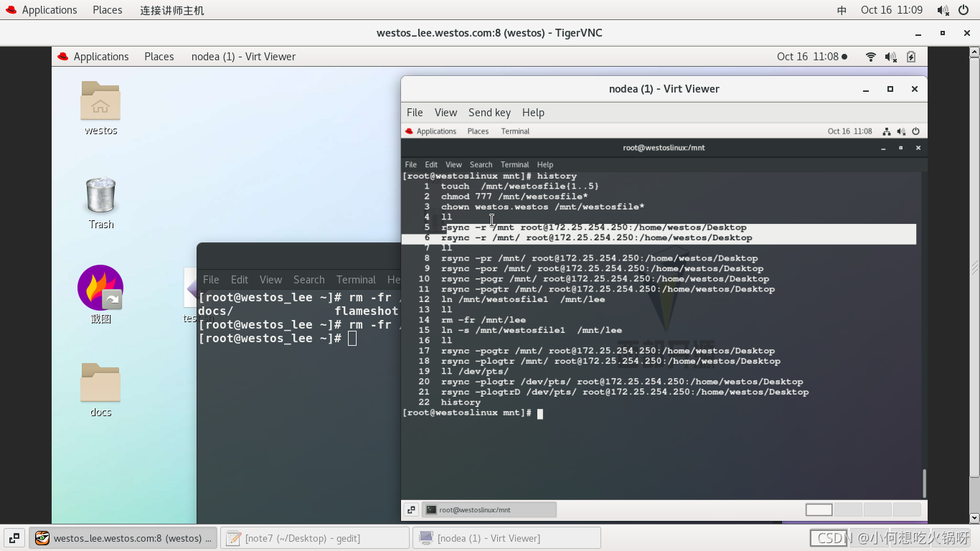Image resolution: width=980 pixels, height=551 pixels.
Task: Click the show-desktop icon in host taskbar
Action: (x=14, y=538)
